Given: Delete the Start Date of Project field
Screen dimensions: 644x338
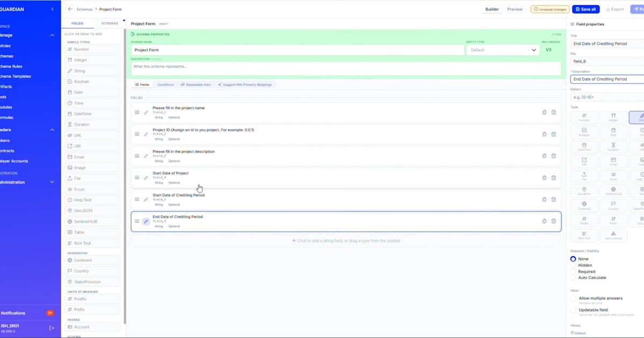Looking at the screenshot, I should coord(553,178).
